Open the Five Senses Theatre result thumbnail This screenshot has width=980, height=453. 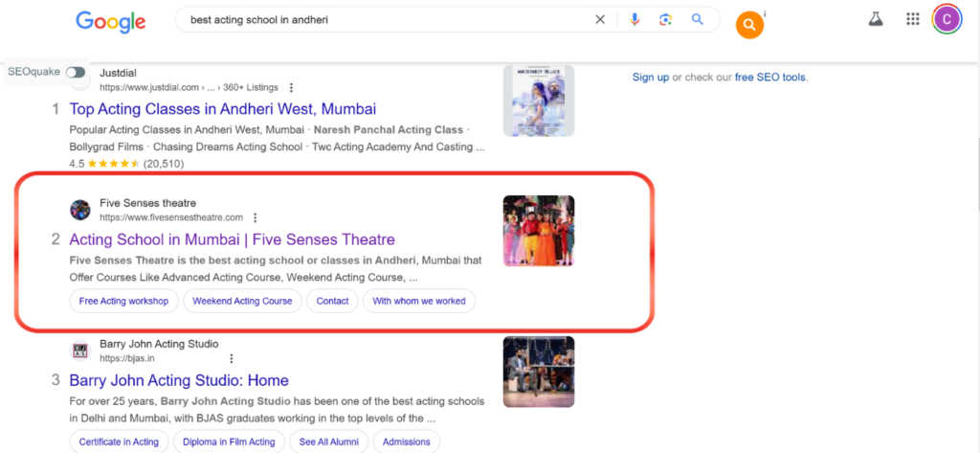539,231
